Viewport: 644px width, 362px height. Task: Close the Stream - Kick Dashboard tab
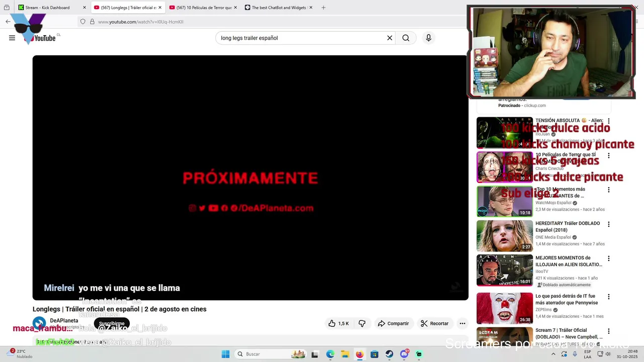[85, 8]
